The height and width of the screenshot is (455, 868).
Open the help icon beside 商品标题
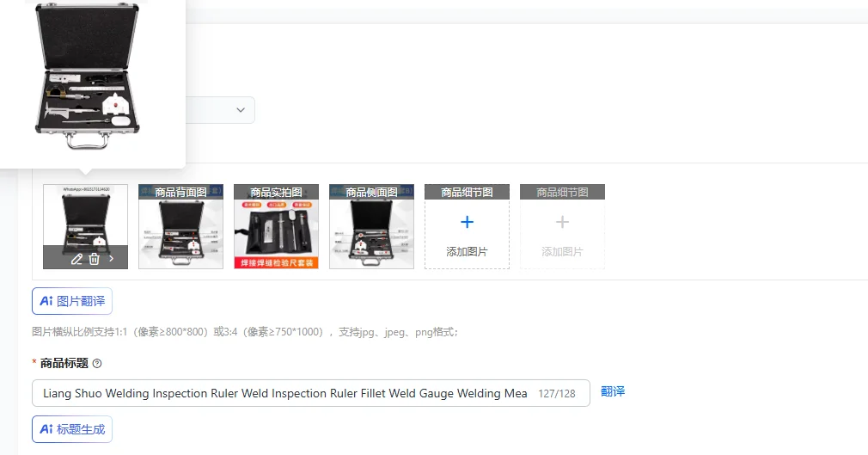pyautogui.click(x=97, y=364)
